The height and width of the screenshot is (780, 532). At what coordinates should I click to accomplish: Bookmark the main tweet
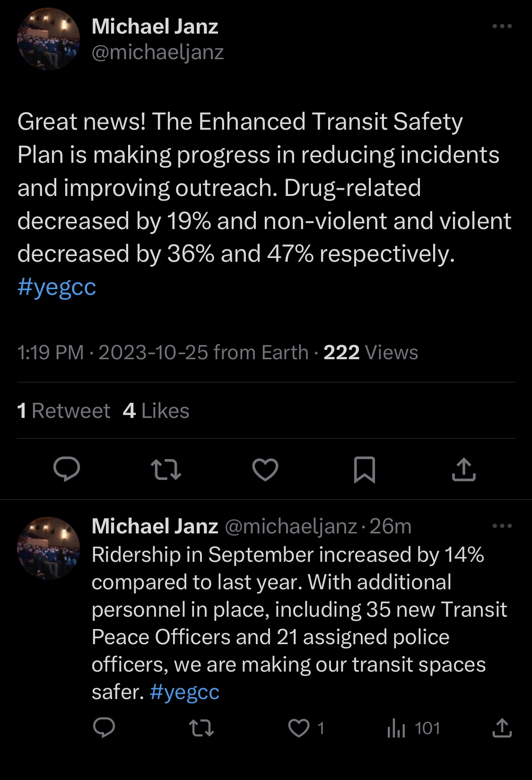(365, 470)
